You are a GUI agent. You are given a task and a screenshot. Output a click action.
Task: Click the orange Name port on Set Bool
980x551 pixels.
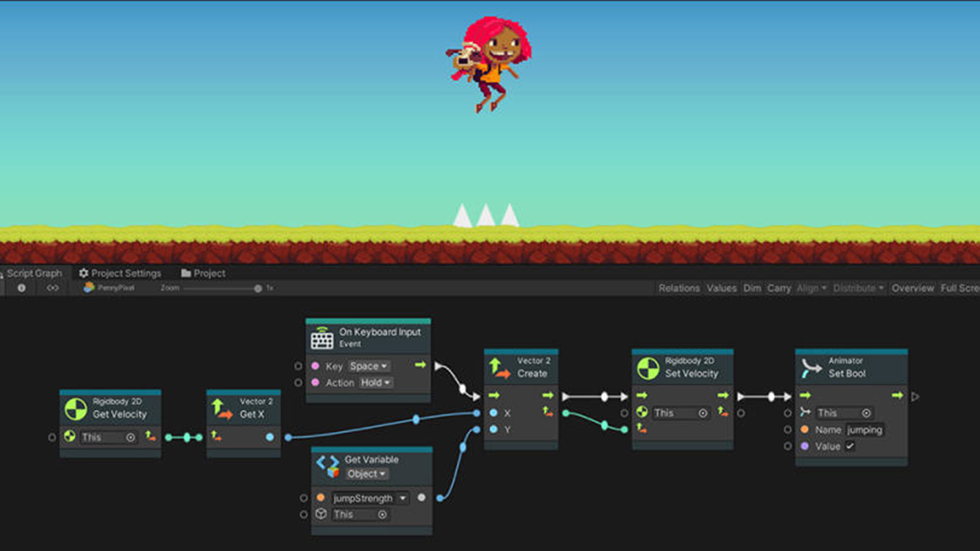tap(804, 430)
